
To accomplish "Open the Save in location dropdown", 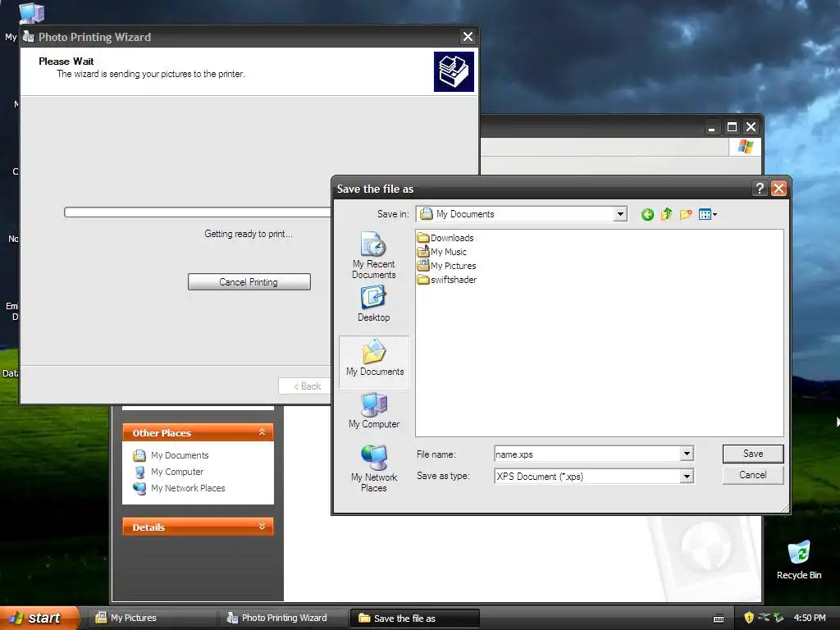I will [x=620, y=214].
